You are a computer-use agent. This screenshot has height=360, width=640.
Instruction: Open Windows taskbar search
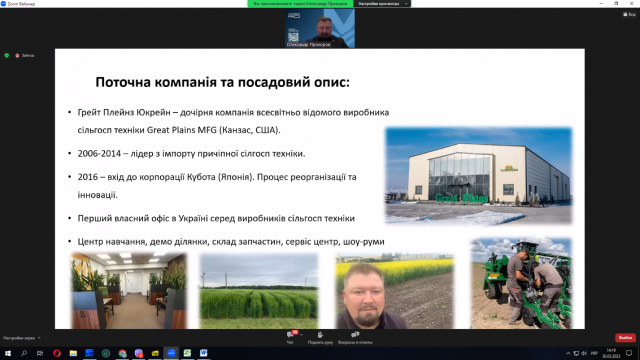pos(24,353)
